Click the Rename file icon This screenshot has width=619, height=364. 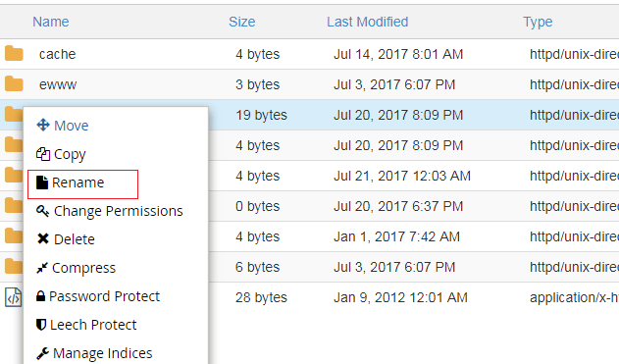tap(42, 182)
